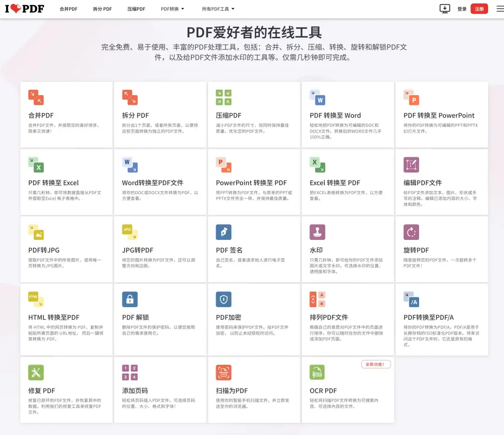This screenshot has height=435, width=504.
Task: Click the 登录 login link
Action: click(462, 9)
